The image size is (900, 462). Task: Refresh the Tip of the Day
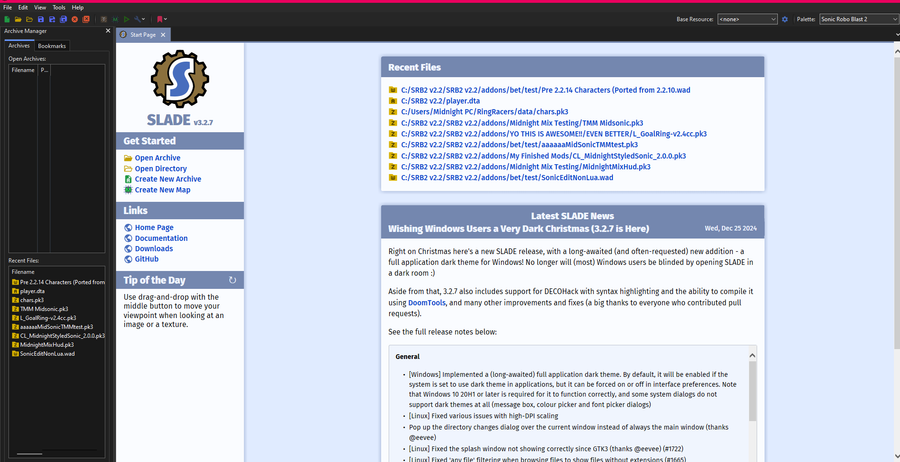tap(232, 280)
